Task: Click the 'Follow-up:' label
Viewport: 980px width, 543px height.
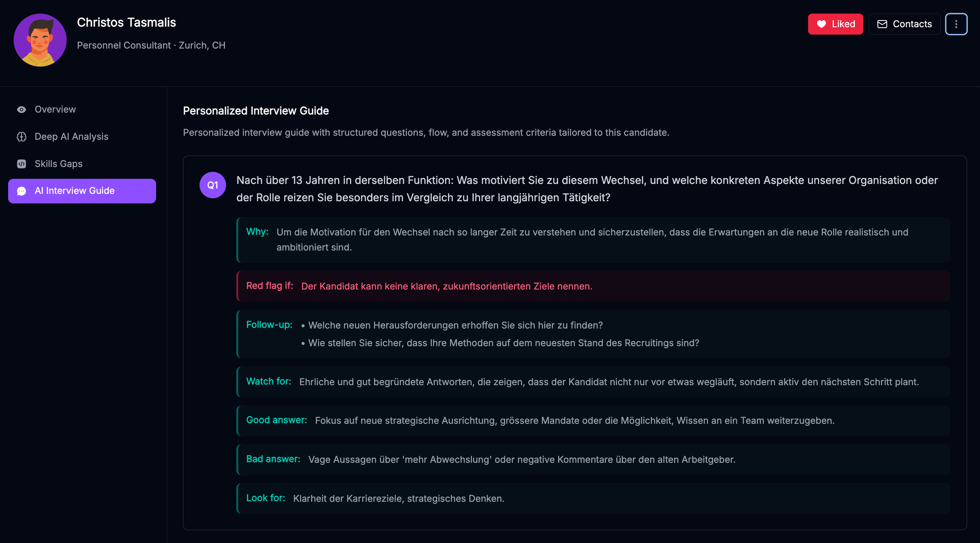Action: tap(269, 324)
